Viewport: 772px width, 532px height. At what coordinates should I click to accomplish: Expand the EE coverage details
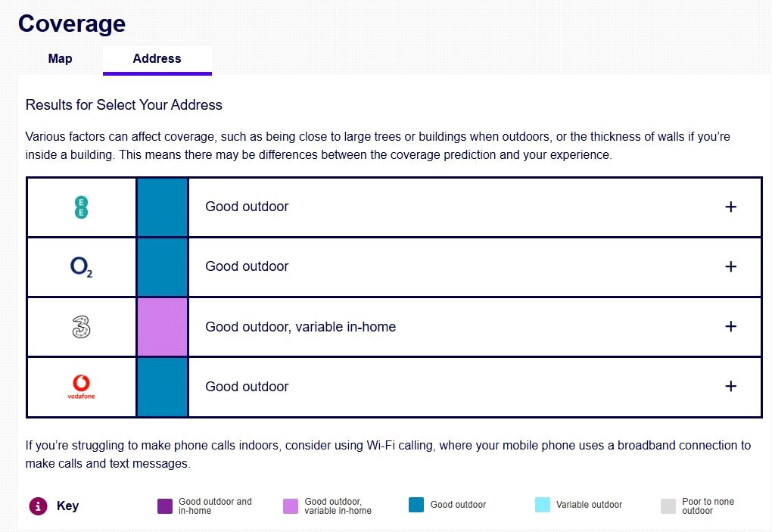730,207
